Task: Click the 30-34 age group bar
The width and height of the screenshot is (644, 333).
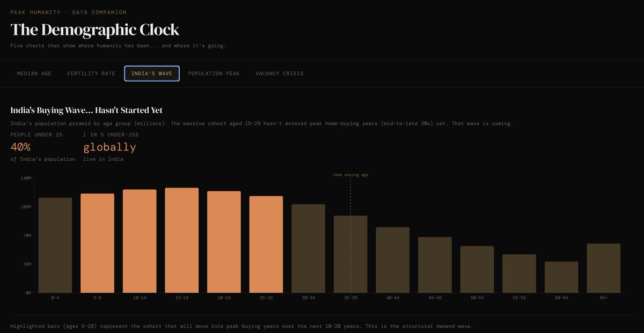Action: [x=308, y=249]
